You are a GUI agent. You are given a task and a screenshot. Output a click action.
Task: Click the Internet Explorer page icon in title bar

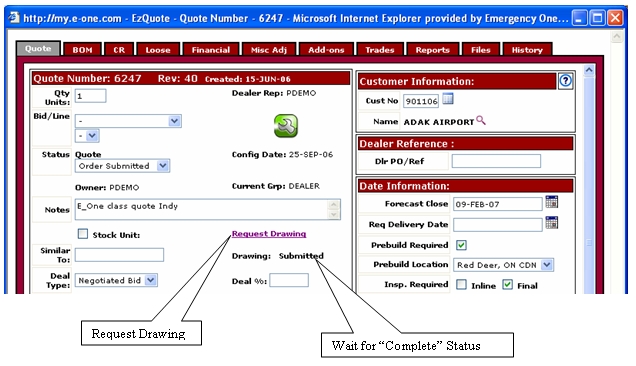point(14,17)
